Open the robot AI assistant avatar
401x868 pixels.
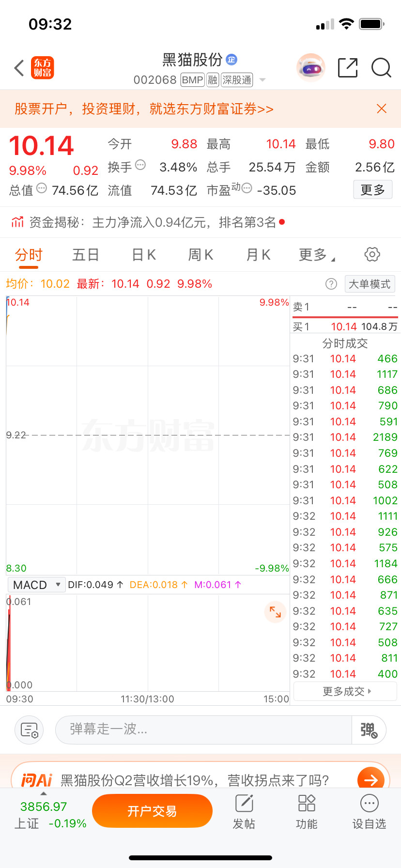tap(310, 68)
